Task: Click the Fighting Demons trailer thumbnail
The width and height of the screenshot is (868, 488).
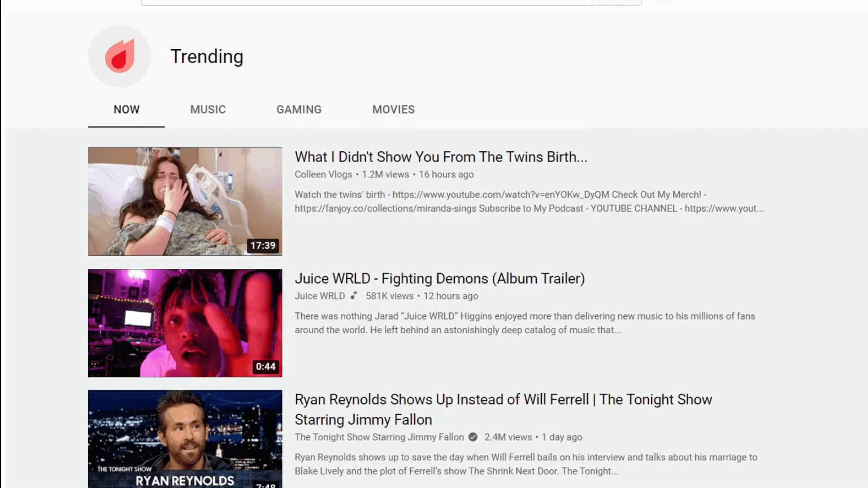Action: [x=185, y=323]
